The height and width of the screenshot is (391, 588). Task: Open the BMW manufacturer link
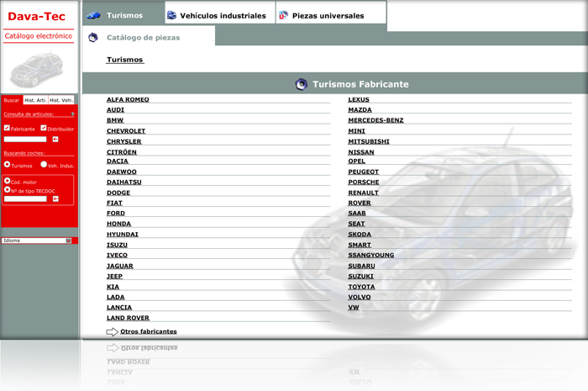pyautogui.click(x=115, y=120)
